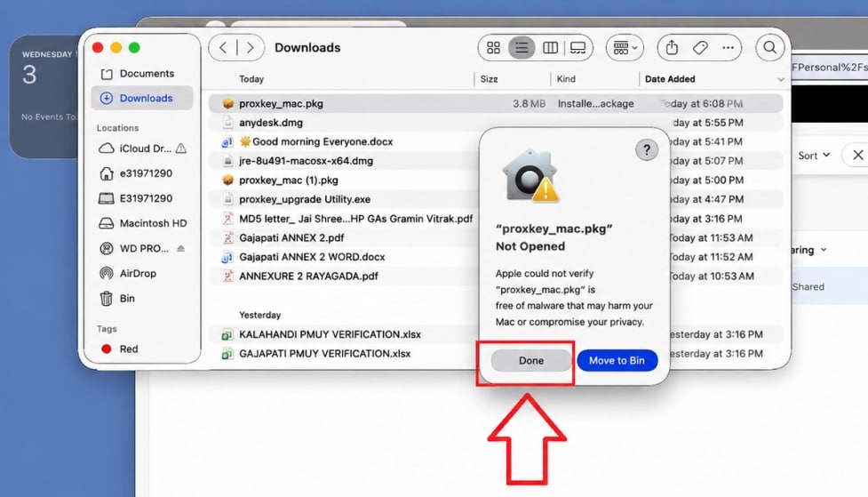Click the Word icon of Good morning Everyone.docx
Viewport: 868px width, 497px height.
227,142
